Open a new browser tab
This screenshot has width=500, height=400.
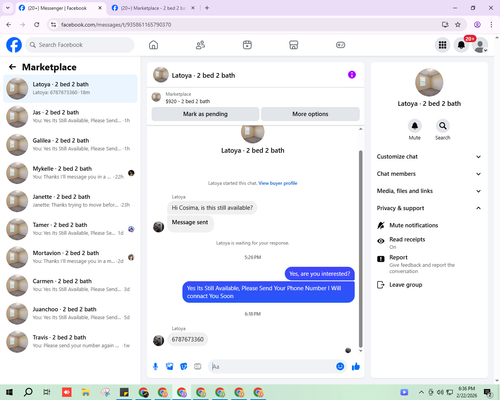pos(207,8)
